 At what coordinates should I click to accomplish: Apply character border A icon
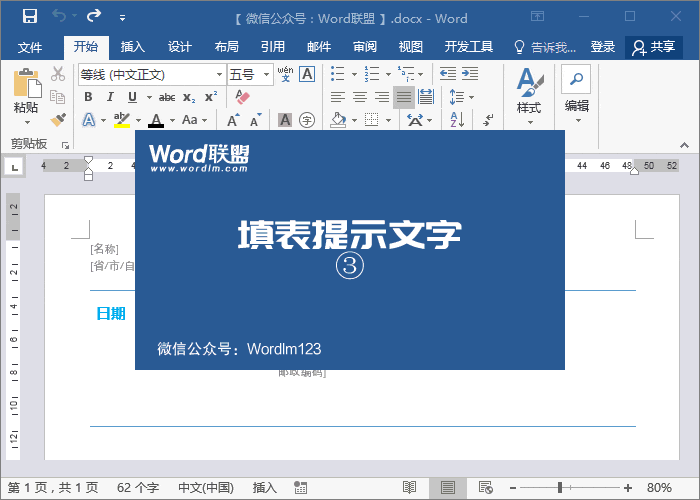click(x=307, y=74)
